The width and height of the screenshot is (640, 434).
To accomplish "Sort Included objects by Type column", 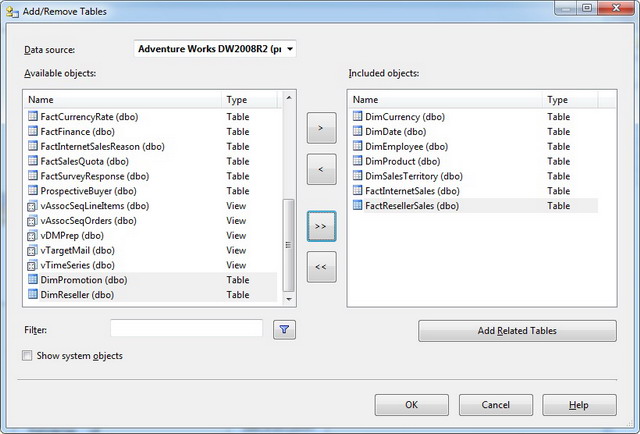I will coord(571,100).
